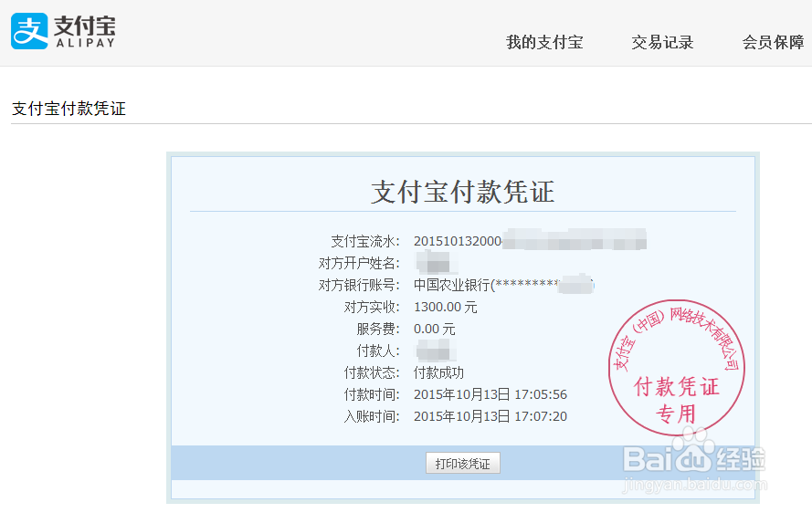Click the 对方实收 label
Viewport: 812px width, 513px height.
click(x=372, y=307)
